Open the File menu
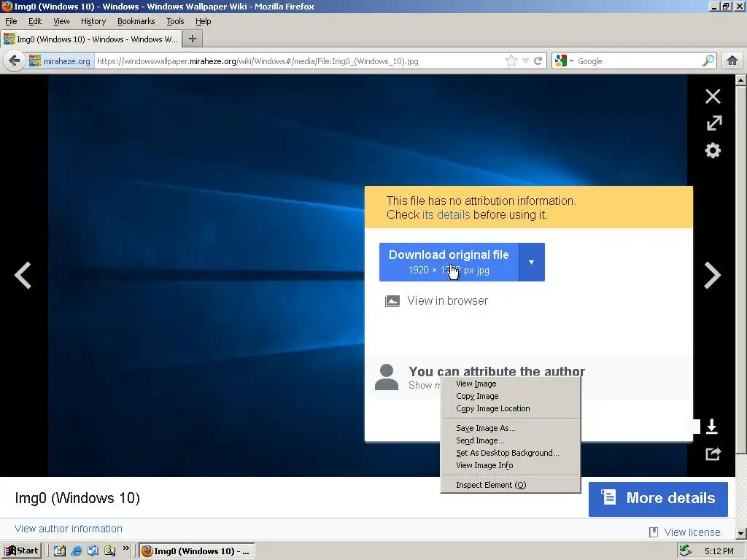 (x=11, y=21)
